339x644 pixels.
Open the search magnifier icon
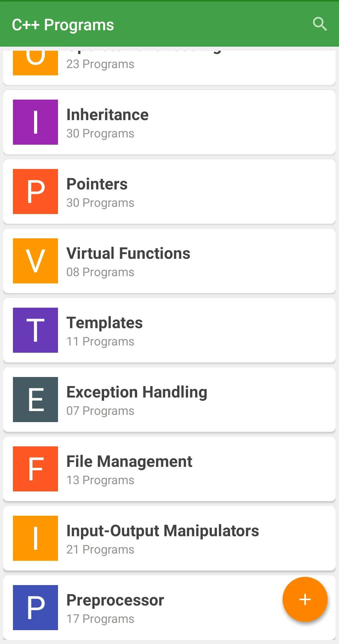point(320,24)
